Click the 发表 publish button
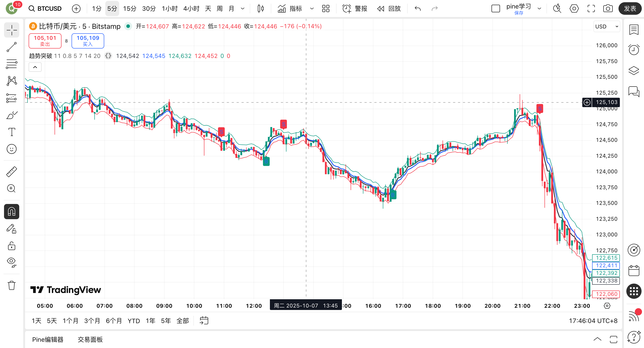The height and width of the screenshot is (348, 644). coord(629,8)
